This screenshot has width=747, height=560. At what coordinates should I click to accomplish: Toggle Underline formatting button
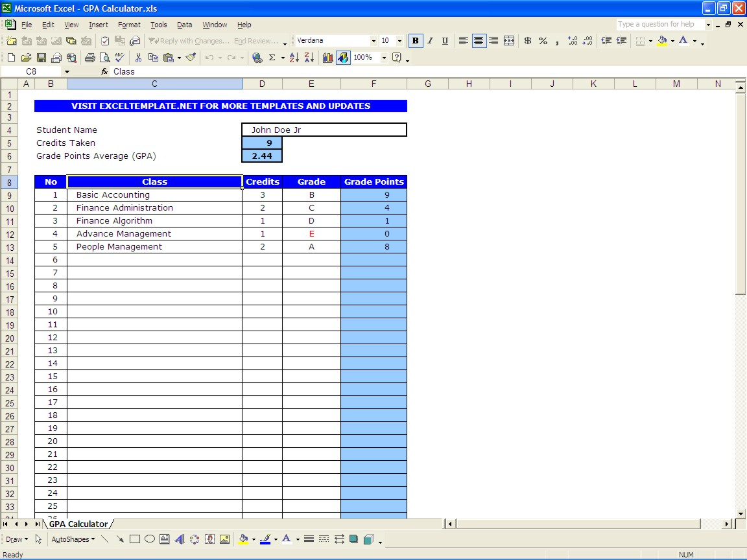point(445,41)
